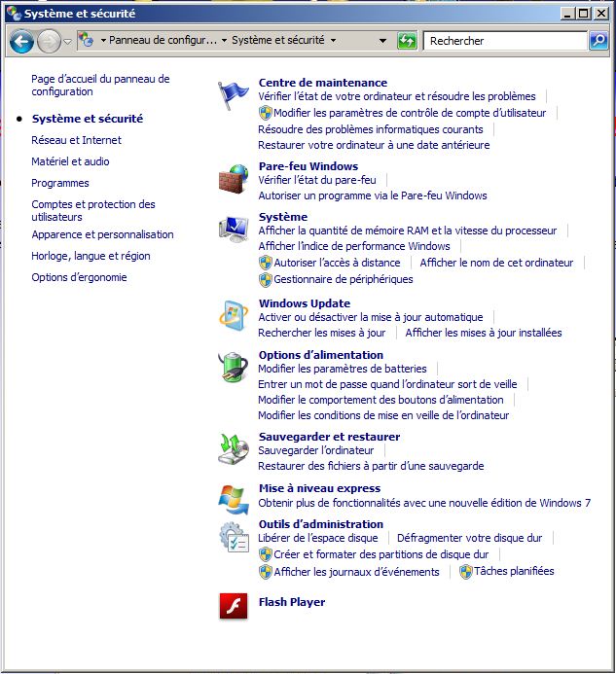This screenshot has height=674, width=616.
Task: Click the control panel icon in address bar
Action: pyautogui.click(x=86, y=41)
